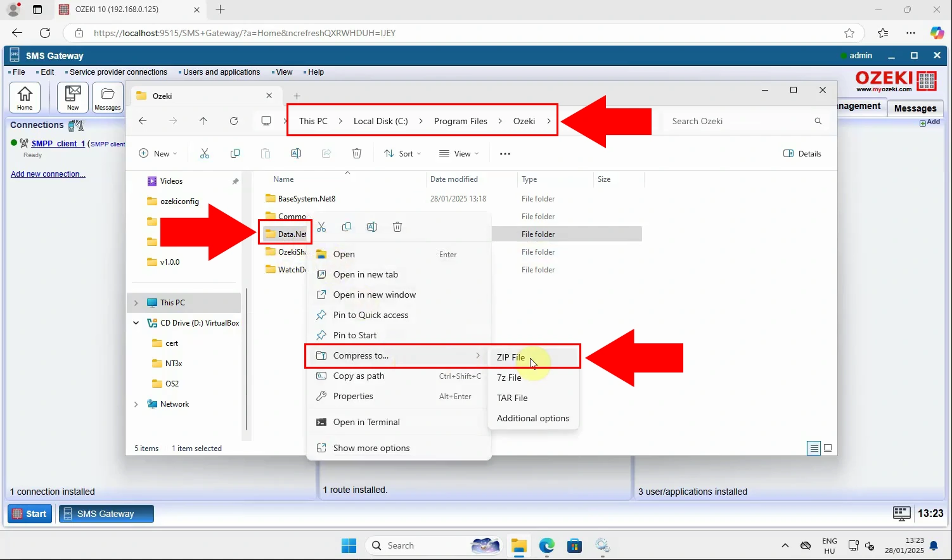Image resolution: width=952 pixels, height=560 pixels.
Task: Click the Rename icon in Explorer toolbar
Action: [296, 153]
